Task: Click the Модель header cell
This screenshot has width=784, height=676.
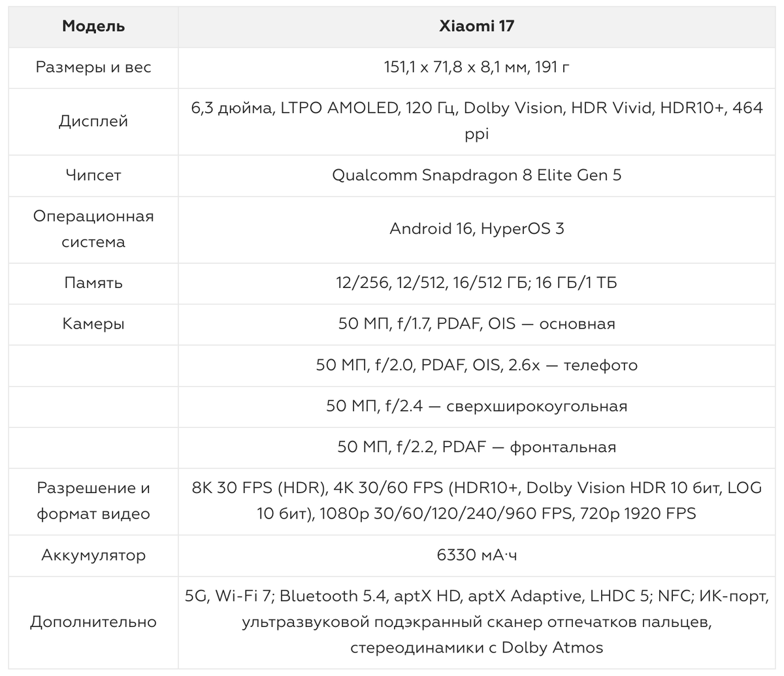Action: [93, 26]
